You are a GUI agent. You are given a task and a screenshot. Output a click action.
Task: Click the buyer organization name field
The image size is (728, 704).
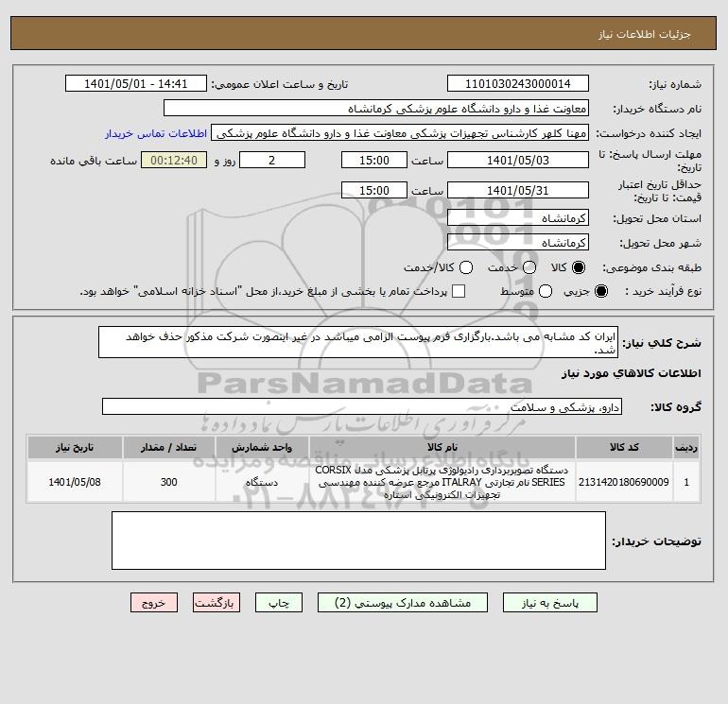[x=376, y=109]
